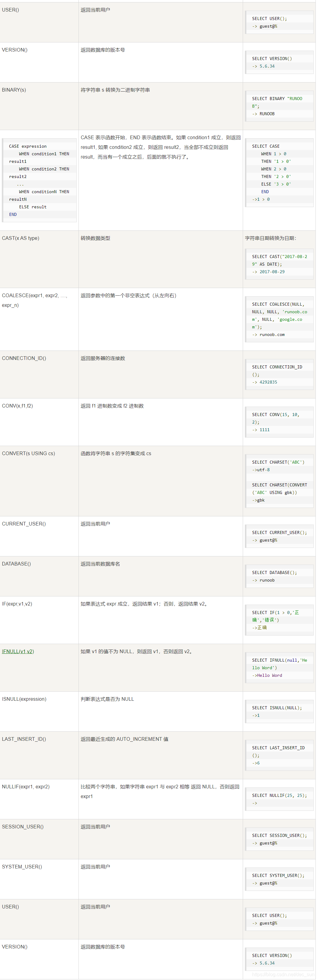Click the 'SELECT BINARY' code line
317x980 pixels.
point(277,99)
